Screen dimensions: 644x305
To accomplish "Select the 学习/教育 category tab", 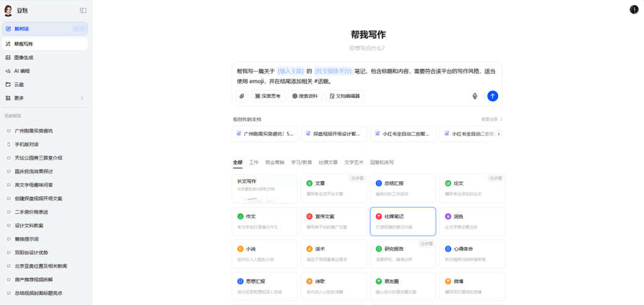I will pos(301,162).
